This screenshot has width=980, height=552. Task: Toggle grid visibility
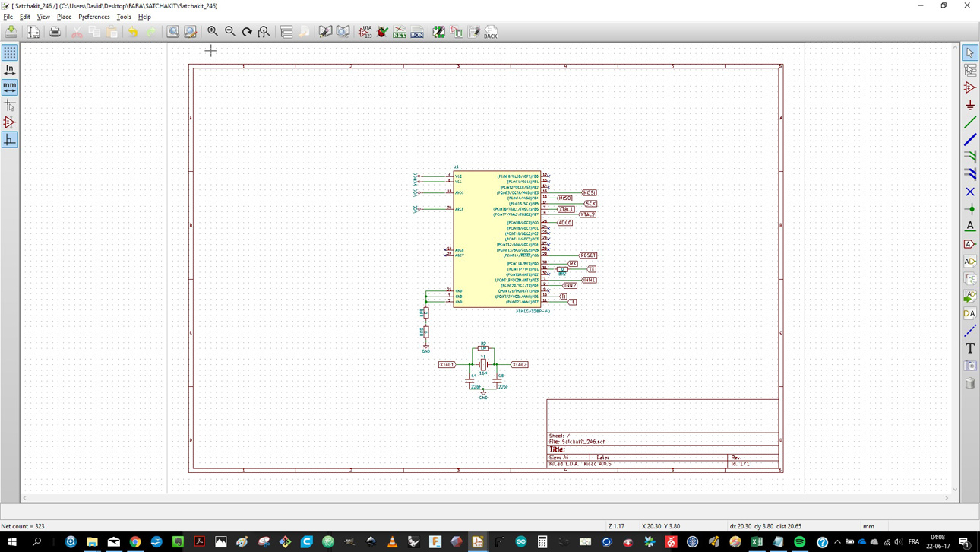pos(10,52)
